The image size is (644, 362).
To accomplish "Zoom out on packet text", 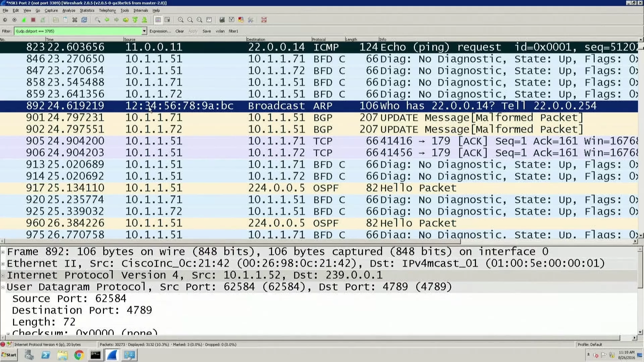I will (x=190, y=20).
